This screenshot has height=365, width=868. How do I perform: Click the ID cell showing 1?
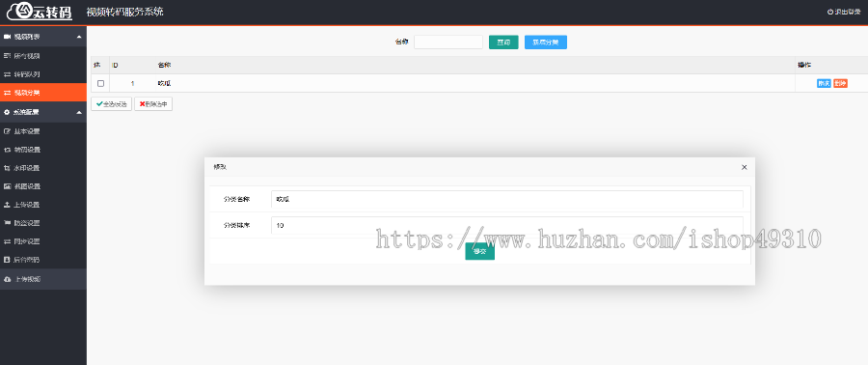[132, 84]
